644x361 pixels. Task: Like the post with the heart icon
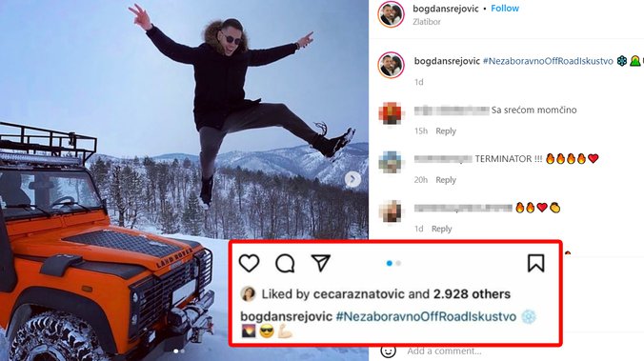tap(249, 263)
